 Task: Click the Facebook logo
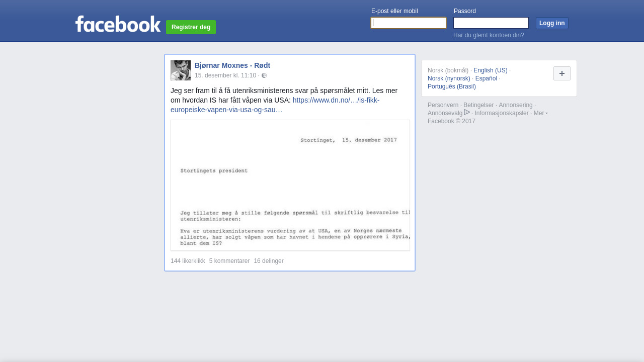[118, 24]
